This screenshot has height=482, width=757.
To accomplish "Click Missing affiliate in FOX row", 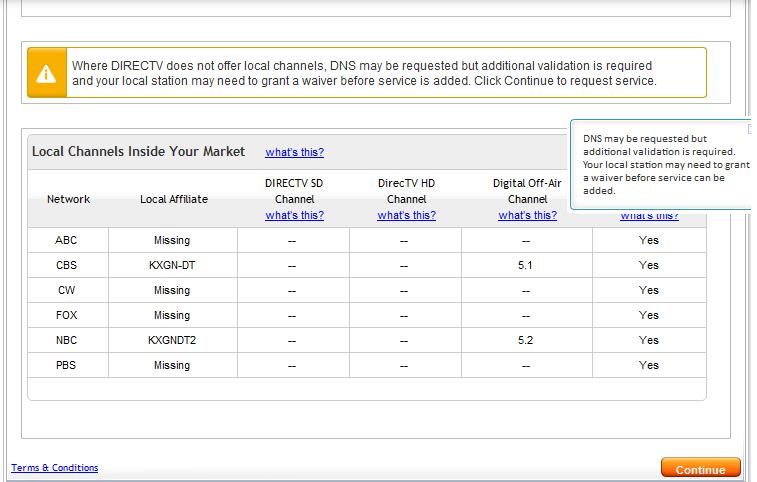I will [x=172, y=315].
